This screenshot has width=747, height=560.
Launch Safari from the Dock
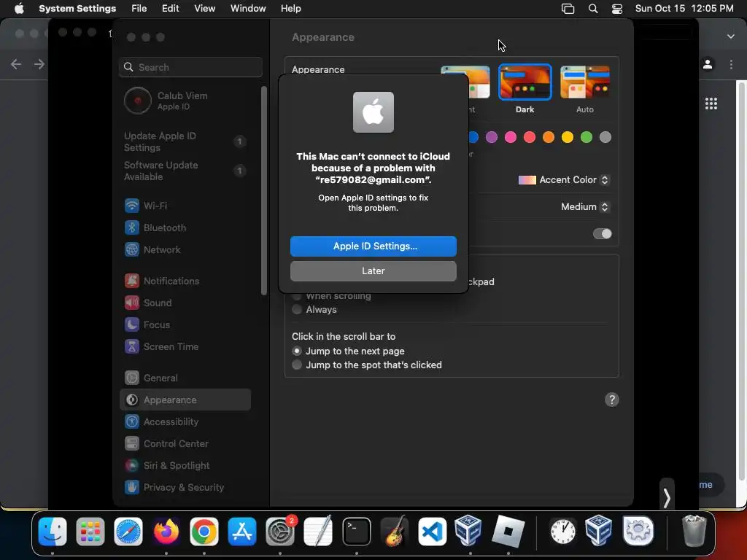[x=128, y=532]
